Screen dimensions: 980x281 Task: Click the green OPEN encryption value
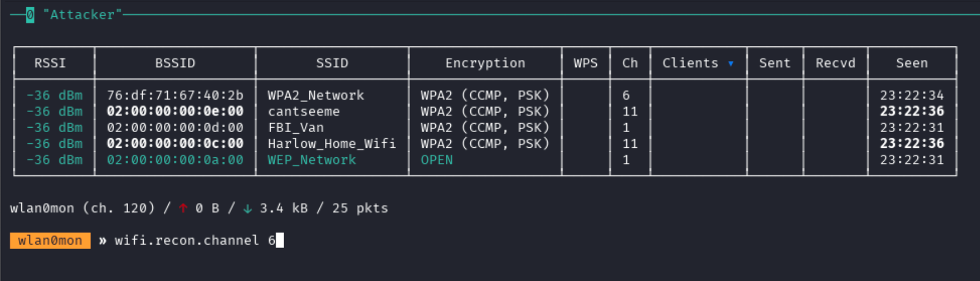point(437,160)
